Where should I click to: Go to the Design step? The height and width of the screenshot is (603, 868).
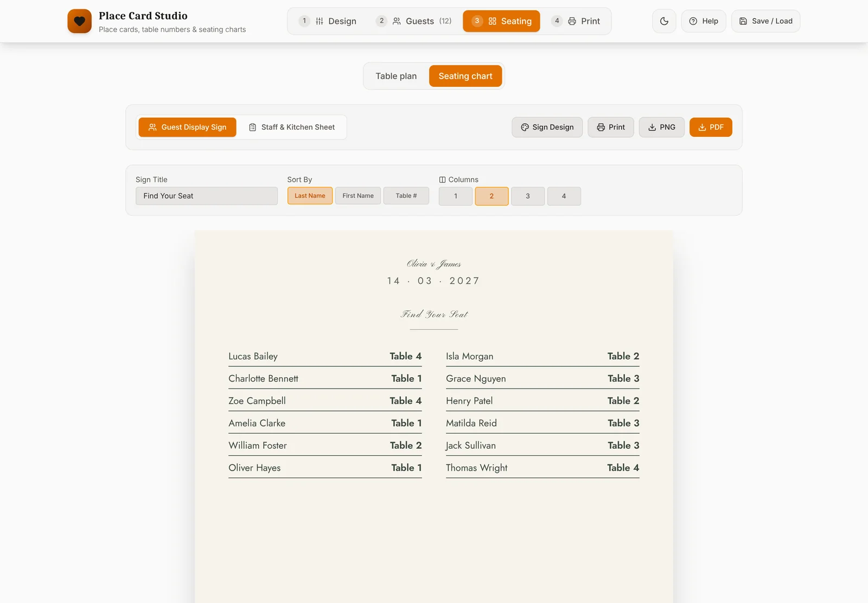point(328,21)
